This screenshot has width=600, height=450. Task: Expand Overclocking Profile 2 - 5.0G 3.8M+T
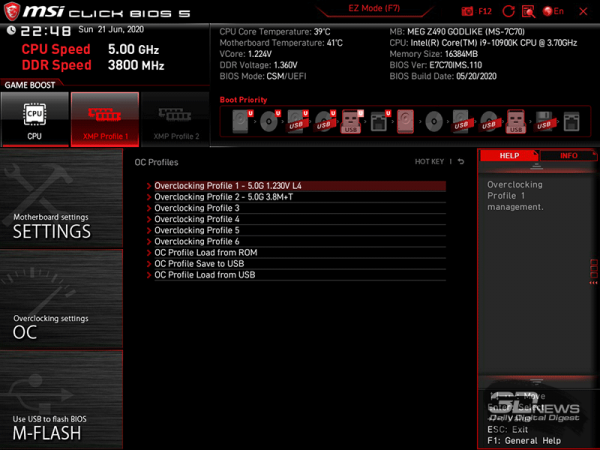[223, 197]
